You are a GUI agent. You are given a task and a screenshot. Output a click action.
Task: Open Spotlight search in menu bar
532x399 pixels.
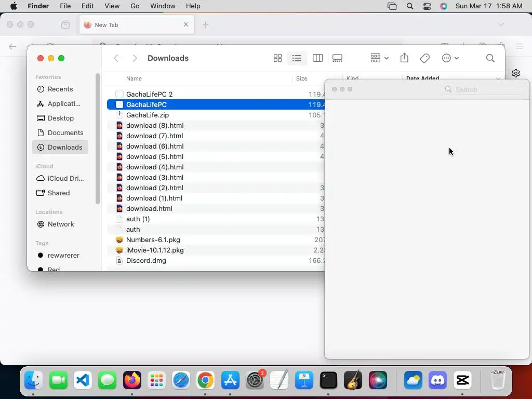pos(410,6)
